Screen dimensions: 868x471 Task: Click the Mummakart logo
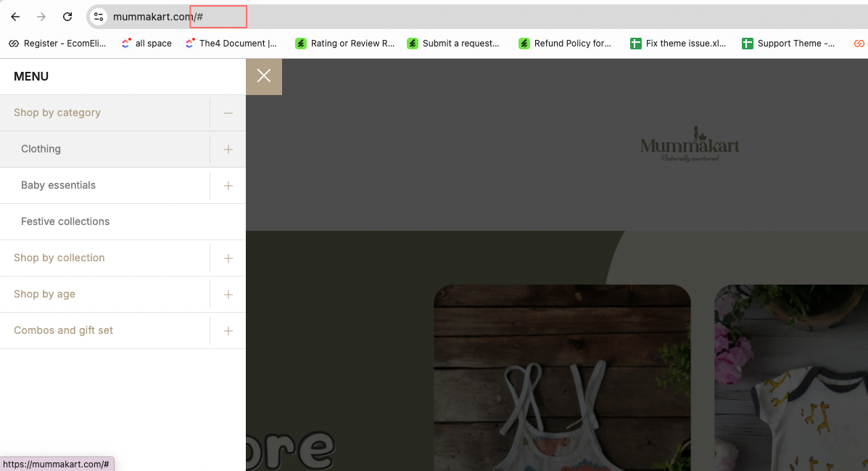pos(689,147)
